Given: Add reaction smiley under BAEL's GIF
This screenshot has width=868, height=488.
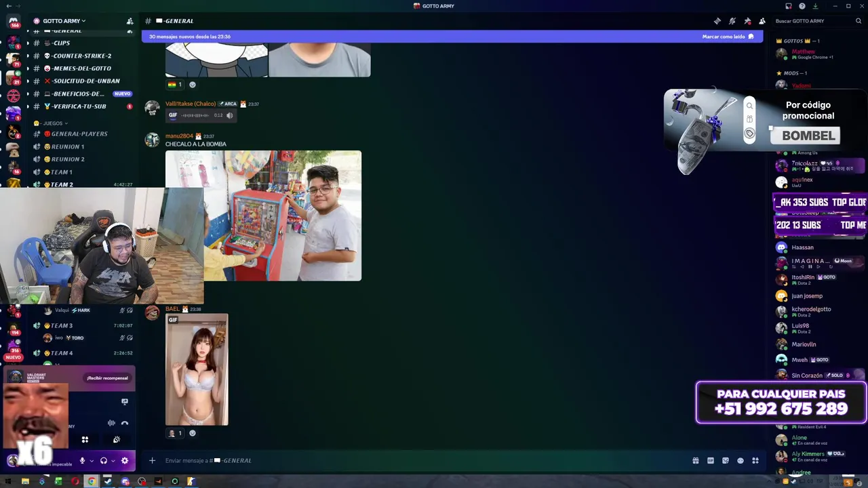Looking at the screenshot, I should [193, 433].
